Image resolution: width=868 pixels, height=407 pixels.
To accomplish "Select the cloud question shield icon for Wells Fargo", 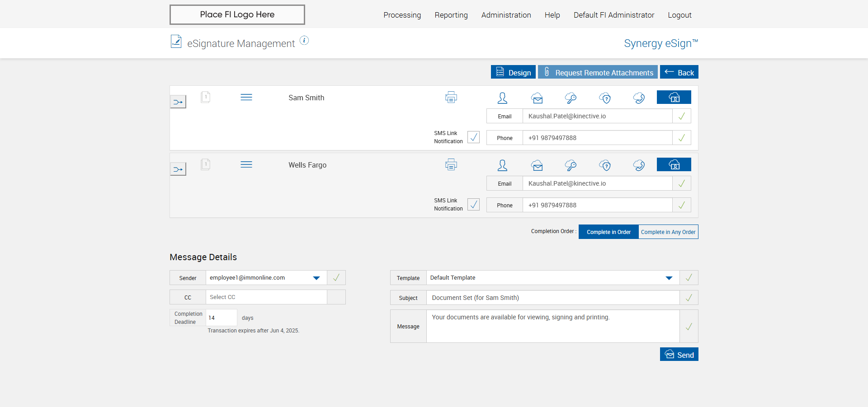I will coord(605,165).
